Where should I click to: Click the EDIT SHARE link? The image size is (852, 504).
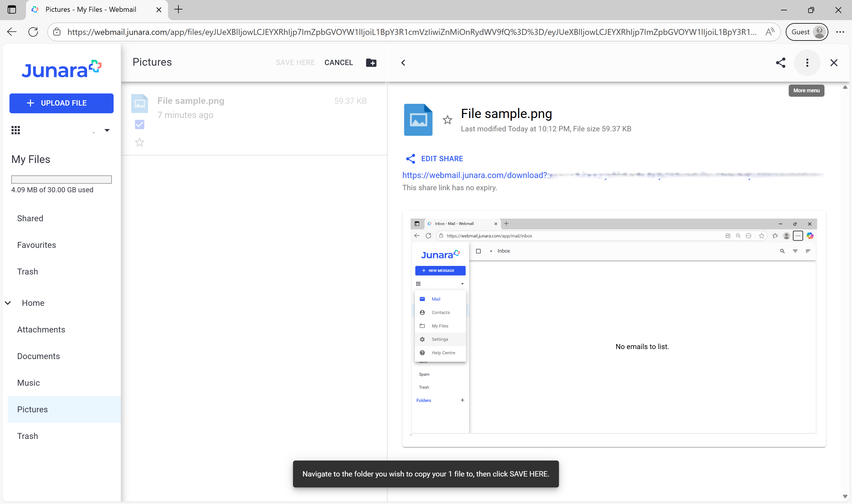[x=442, y=159]
